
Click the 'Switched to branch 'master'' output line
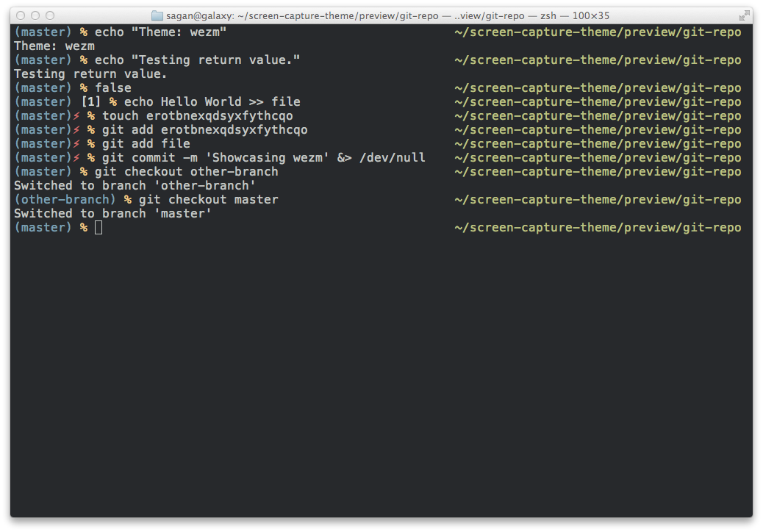pos(112,214)
